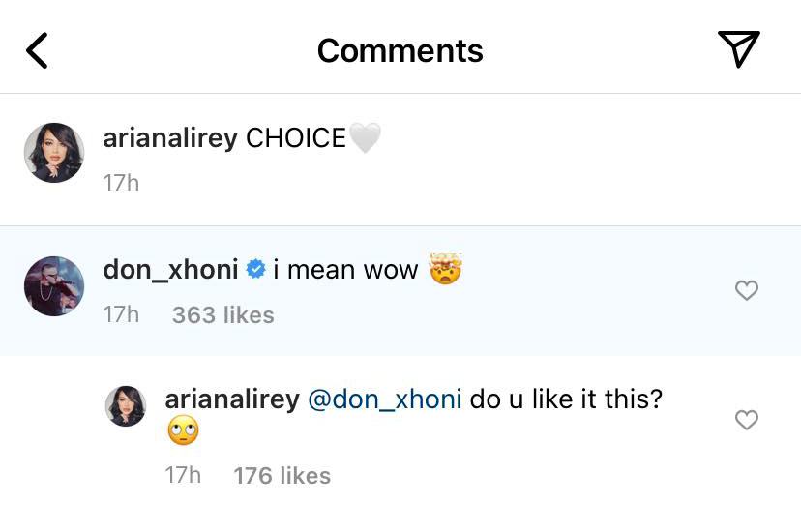Click the 17h timestamp under the caption
The image size is (801, 532).
(x=121, y=182)
